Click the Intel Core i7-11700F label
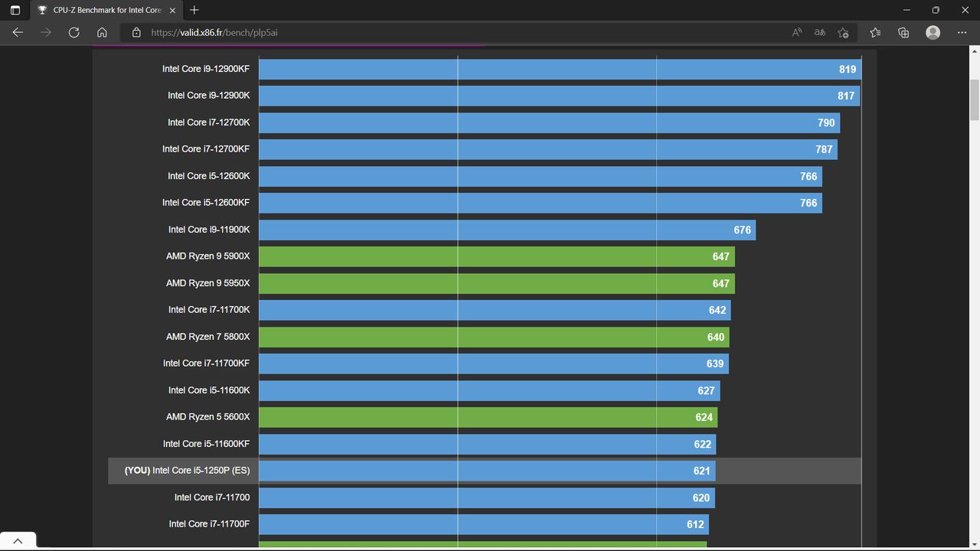This screenshot has height=551, width=980. click(x=209, y=524)
